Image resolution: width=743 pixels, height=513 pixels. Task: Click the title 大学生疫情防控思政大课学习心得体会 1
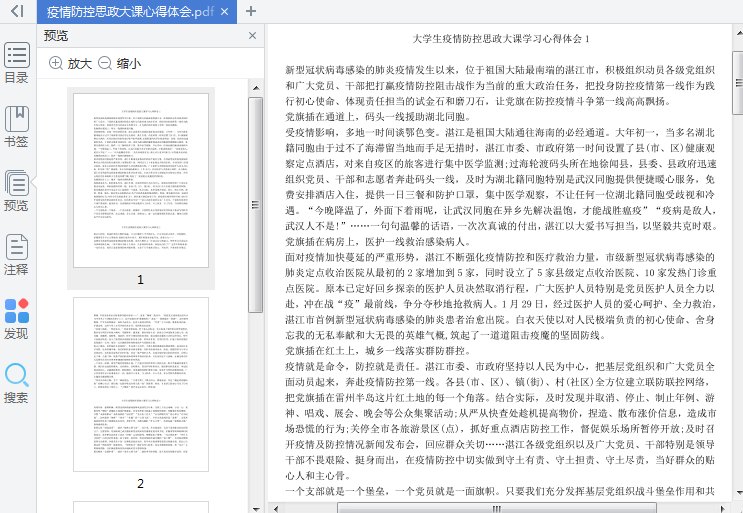[x=501, y=39]
